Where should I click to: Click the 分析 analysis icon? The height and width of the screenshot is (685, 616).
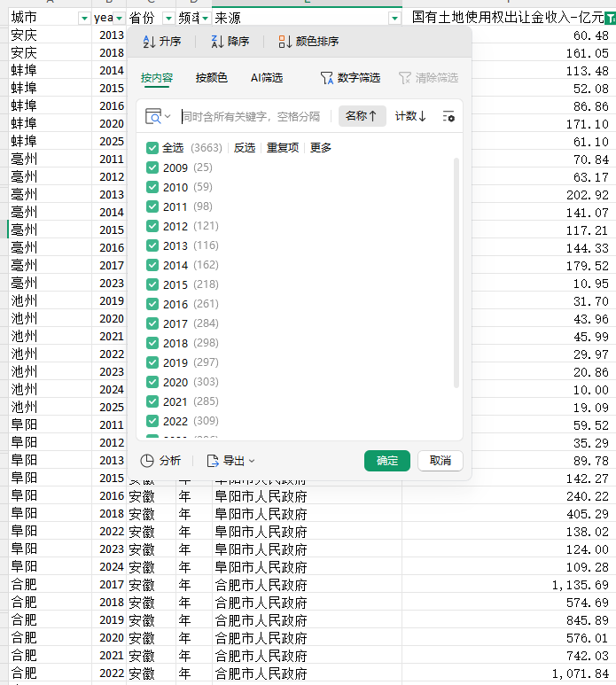tap(147, 461)
